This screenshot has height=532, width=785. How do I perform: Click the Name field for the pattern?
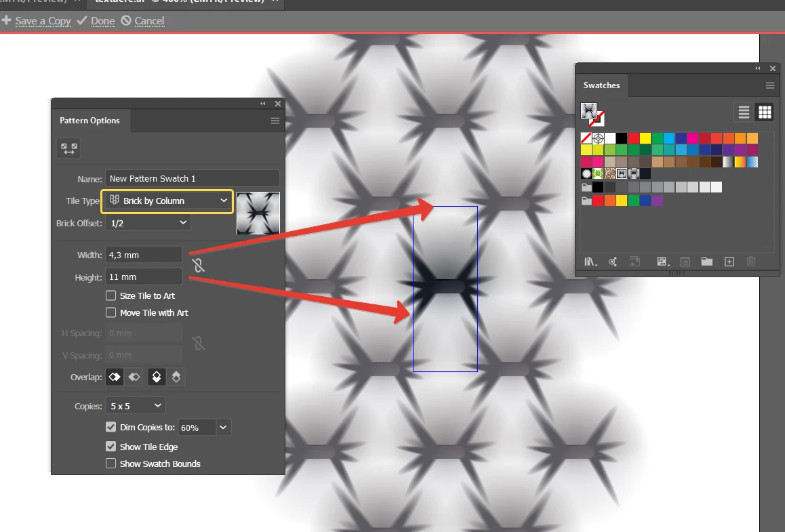point(193,179)
